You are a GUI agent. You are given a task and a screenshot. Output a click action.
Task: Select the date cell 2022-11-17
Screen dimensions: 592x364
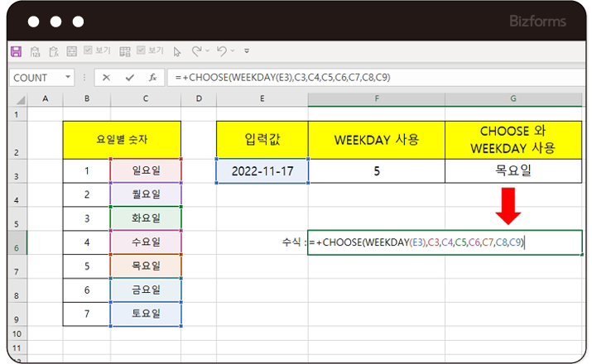(262, 171)
